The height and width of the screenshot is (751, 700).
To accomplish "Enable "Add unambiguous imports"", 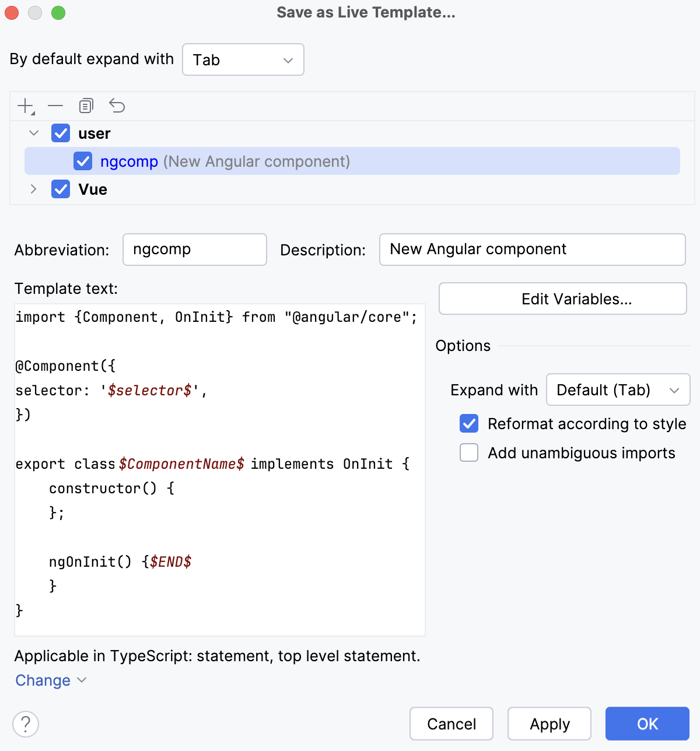I will pos(468,452).
